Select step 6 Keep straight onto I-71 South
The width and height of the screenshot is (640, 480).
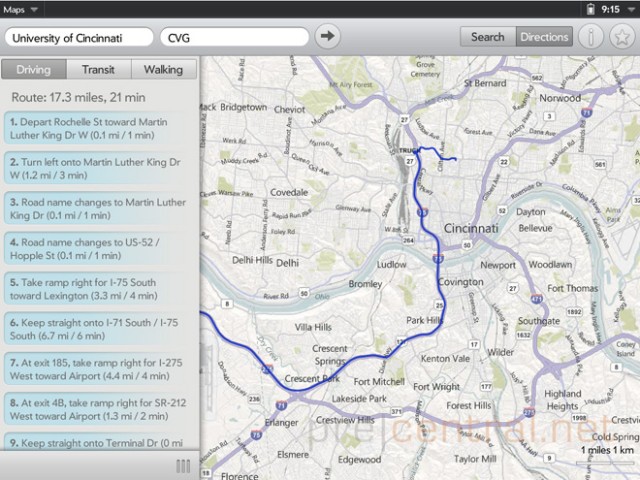pyautogui.click(x=98, y=329)
